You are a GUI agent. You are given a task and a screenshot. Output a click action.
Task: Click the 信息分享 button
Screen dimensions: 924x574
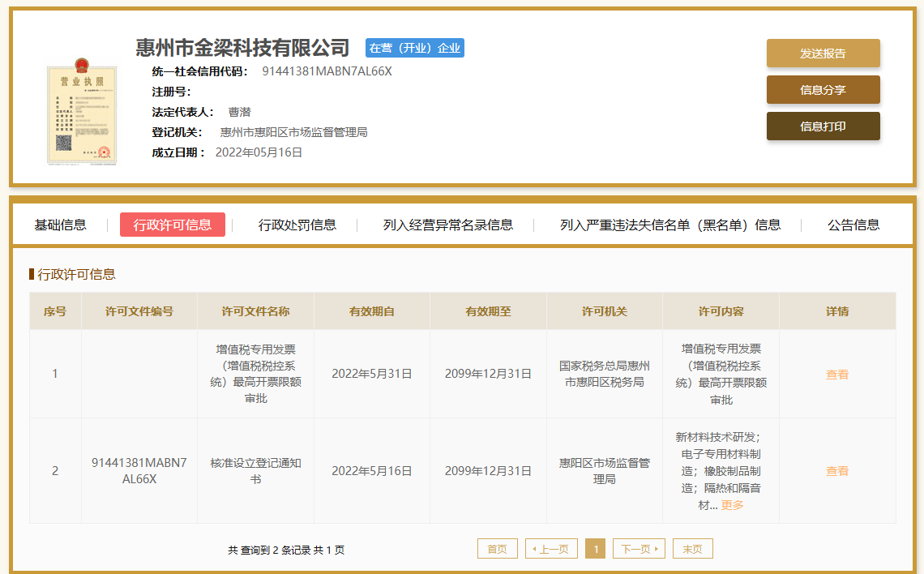coord(823,90)
